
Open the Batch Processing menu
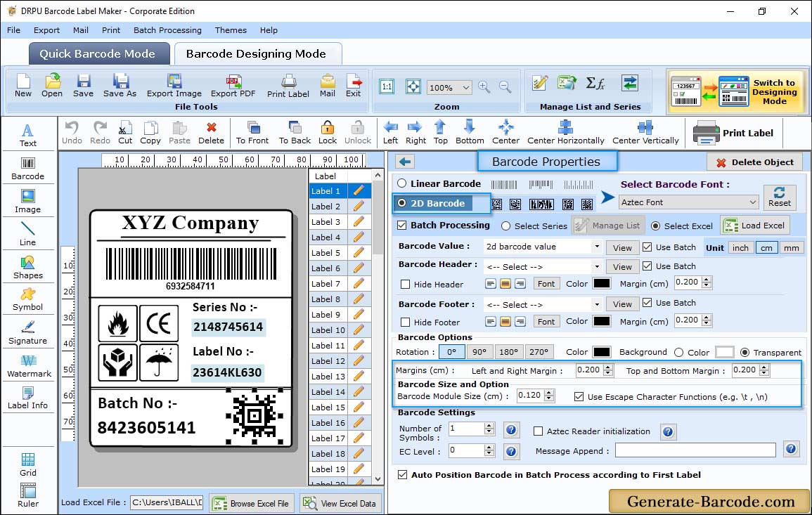[167, 30]
